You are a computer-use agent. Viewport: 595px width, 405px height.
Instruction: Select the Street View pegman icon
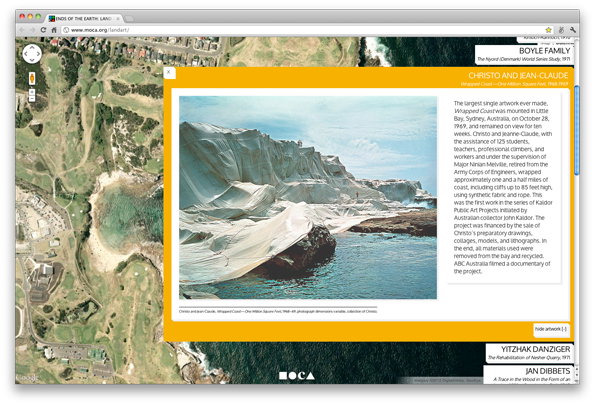pyautogui.click(x=32, y=79)
